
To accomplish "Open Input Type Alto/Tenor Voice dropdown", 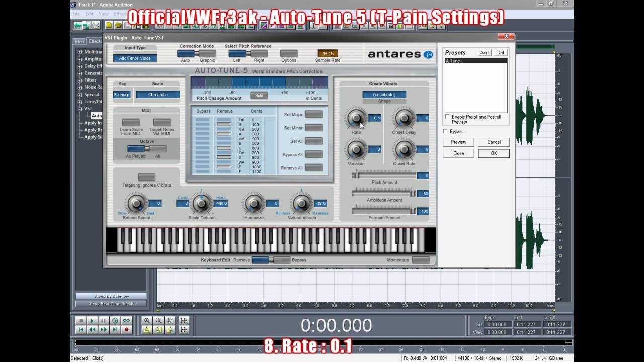I will click(x=135, y=58).
